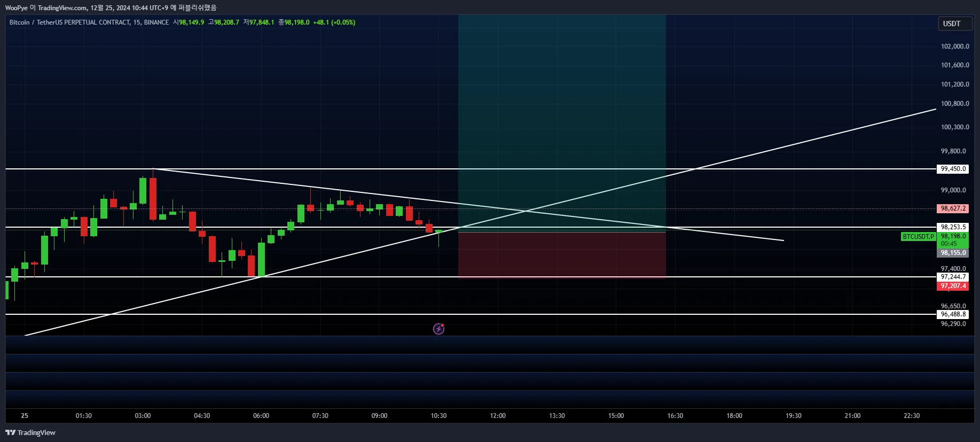Image resolution: width=980 pixels, height=442 pixels.
Task: Click the 15:00 time axis label
Action: click(616, 416)
